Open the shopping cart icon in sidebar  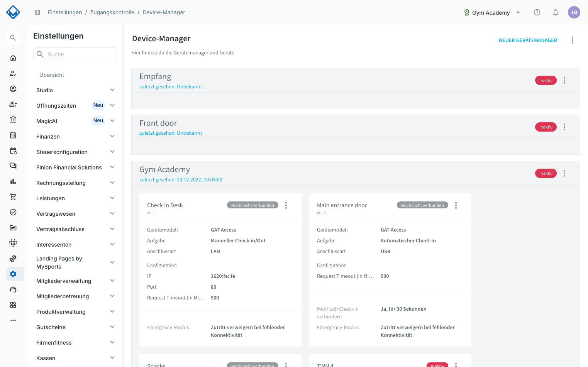pos(13,197)
